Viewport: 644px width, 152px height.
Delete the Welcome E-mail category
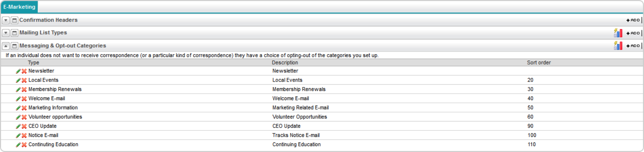(x=24, y=99)
